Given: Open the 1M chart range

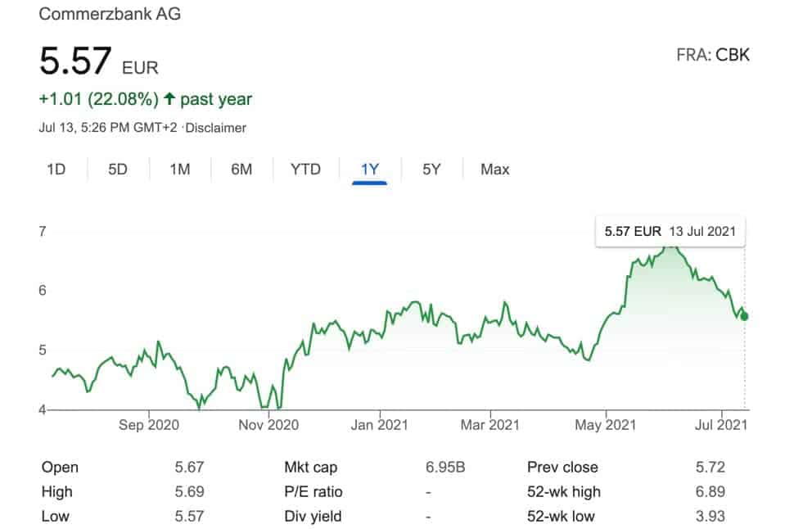Looking at the screenshot, I should (x=180, y=170).
